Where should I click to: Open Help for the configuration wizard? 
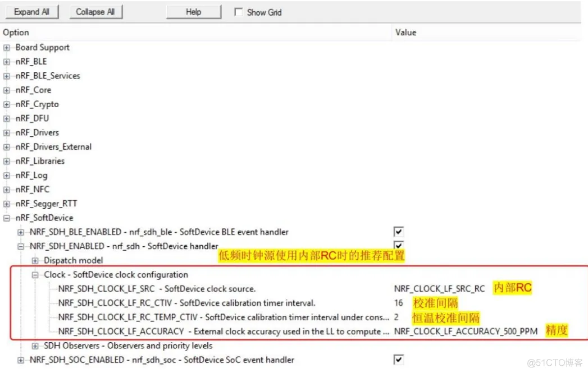click(x=194, y=12)
